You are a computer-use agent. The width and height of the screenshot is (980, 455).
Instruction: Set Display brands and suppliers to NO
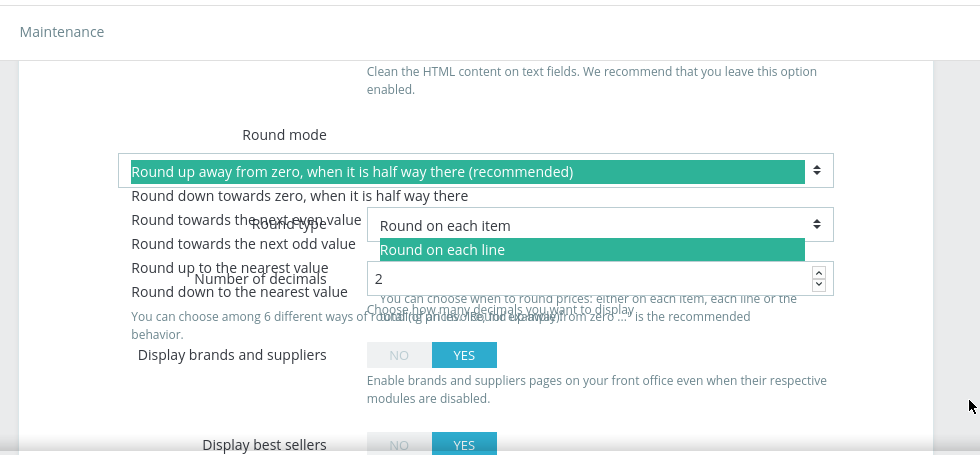point(399,355)
